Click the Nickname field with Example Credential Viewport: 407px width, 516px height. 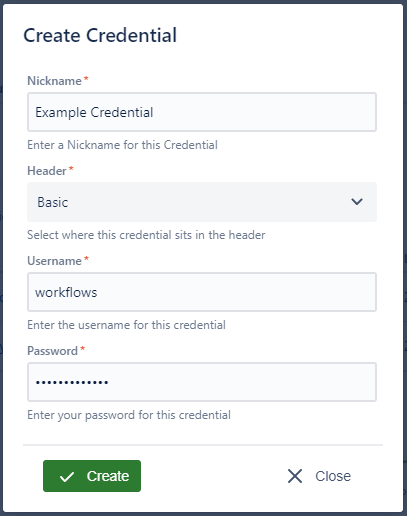[202, 112]
